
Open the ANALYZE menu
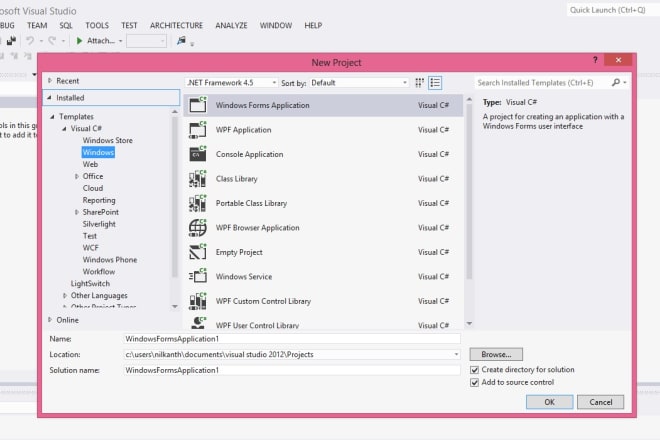point(231,25)
